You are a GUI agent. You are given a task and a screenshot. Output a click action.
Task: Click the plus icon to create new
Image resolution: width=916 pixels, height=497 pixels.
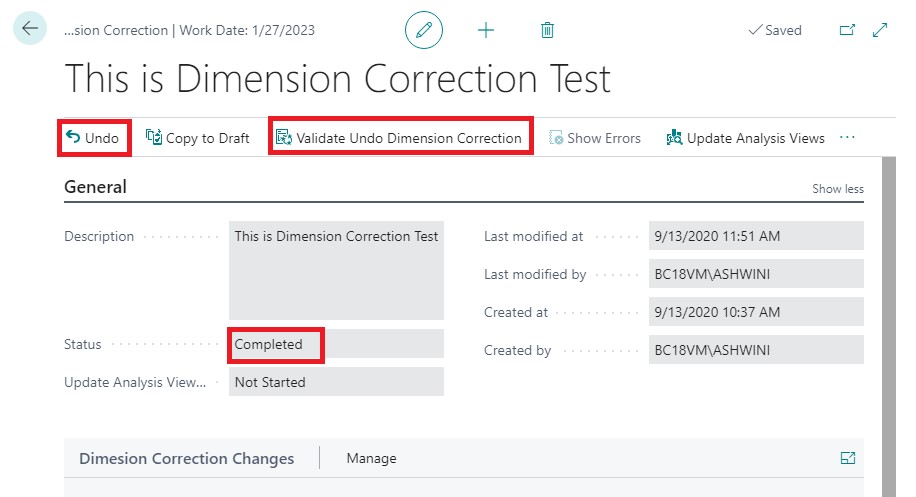486,30
